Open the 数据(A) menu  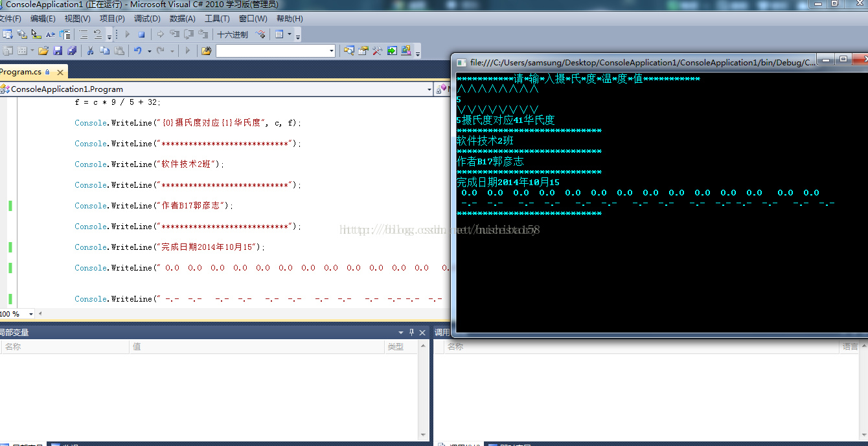point(182,19)
